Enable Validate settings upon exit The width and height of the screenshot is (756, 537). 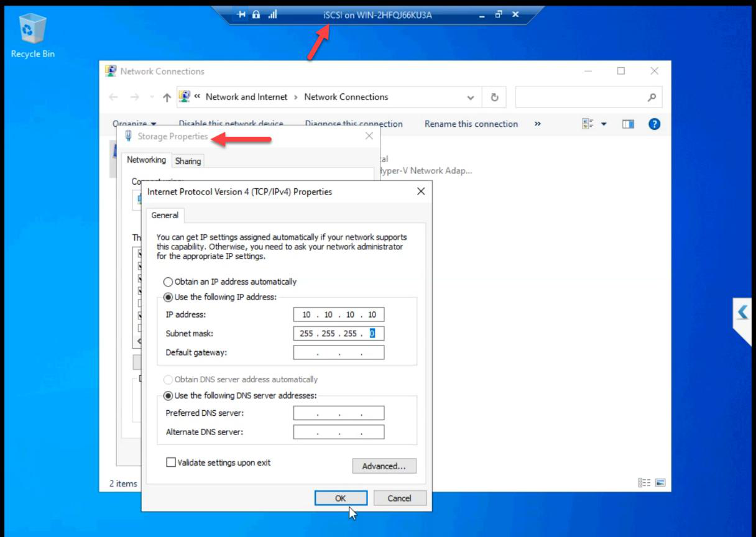[218, 462]
